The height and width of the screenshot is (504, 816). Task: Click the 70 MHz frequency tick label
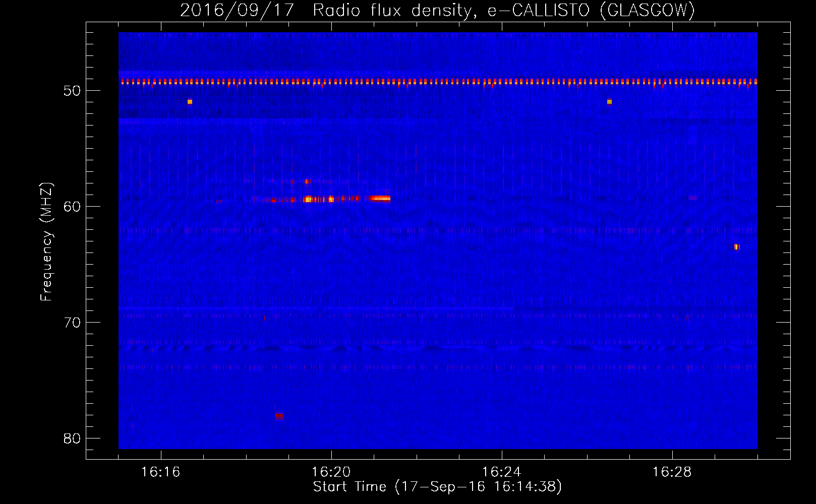(x=72, y=323)
